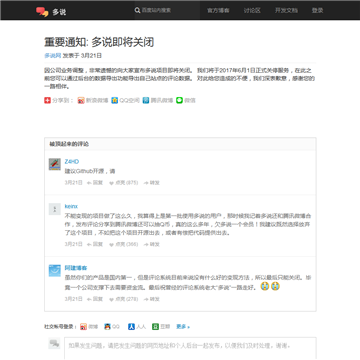The image size is (360, 360).
Task: Open the keinx username link
Action: point(71,206)
